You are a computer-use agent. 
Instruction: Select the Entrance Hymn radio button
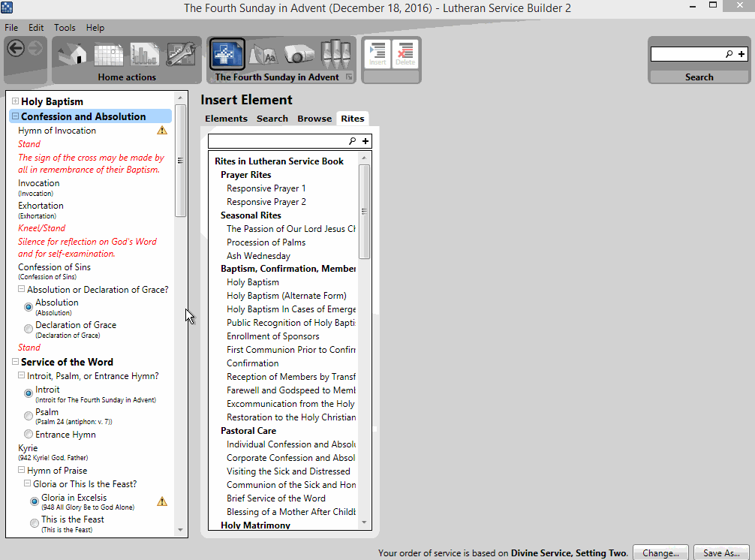pyautogui.click(x=29, y=434)
